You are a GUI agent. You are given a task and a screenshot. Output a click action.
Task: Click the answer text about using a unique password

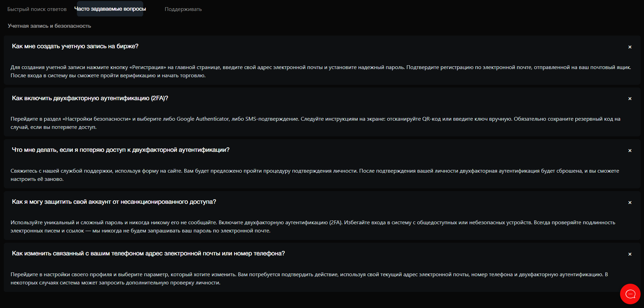coord(313,227)
